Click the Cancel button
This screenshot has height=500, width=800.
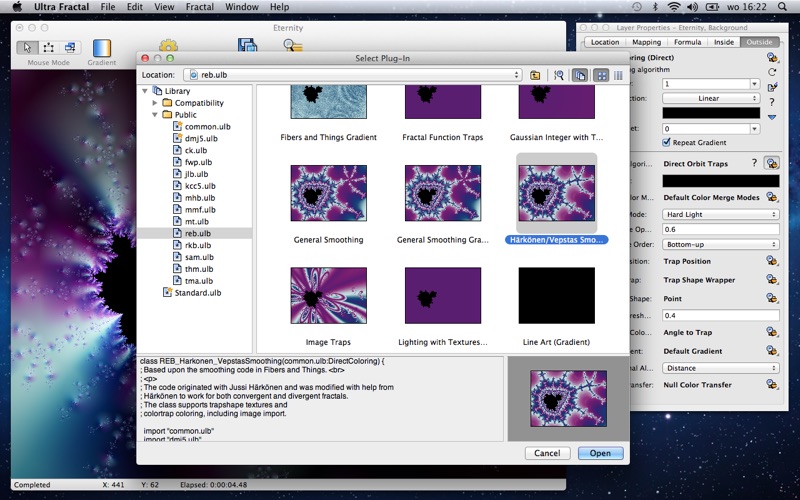[x=547, y=453]
